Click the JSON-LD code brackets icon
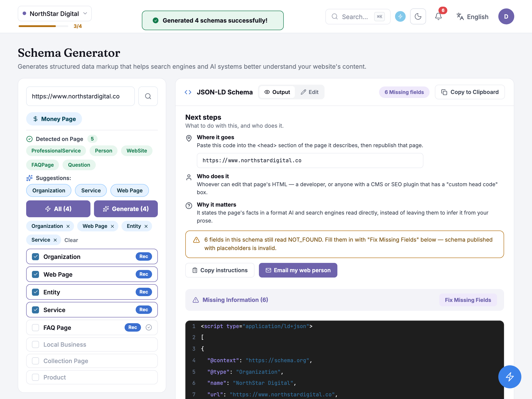532x399 pixels. click(188, 92)
